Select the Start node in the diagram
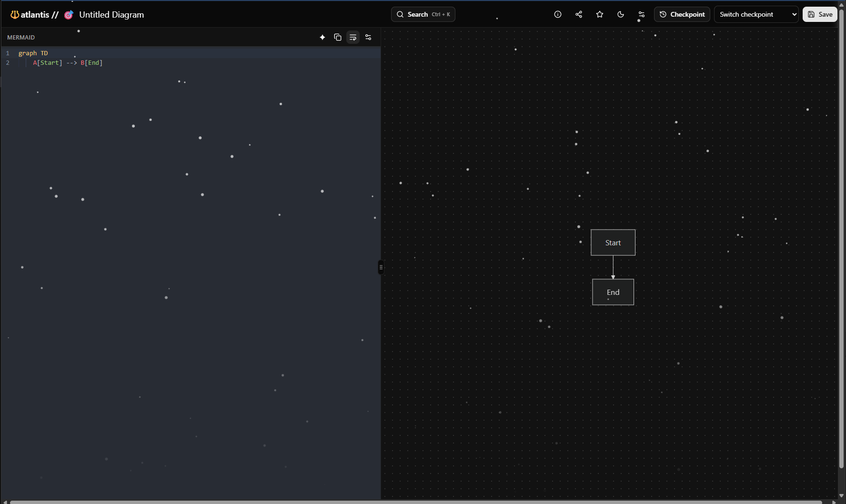 click(x=613, y=242)
